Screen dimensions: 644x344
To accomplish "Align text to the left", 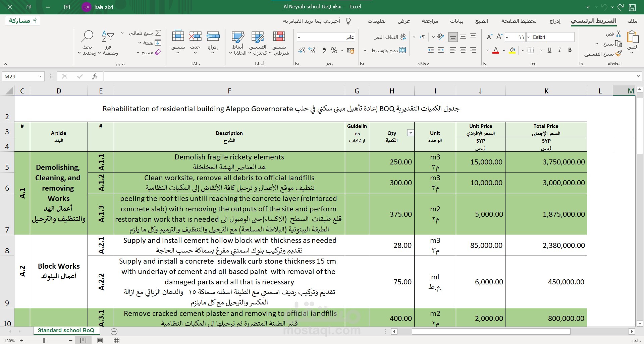I will pyautogui.click(x=453, y=50).
